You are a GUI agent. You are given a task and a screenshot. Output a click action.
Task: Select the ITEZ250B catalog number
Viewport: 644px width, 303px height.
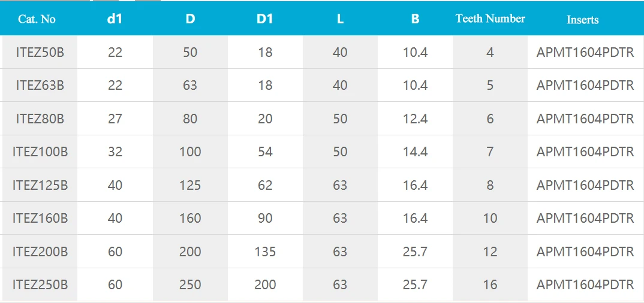(x=40, y=284)
